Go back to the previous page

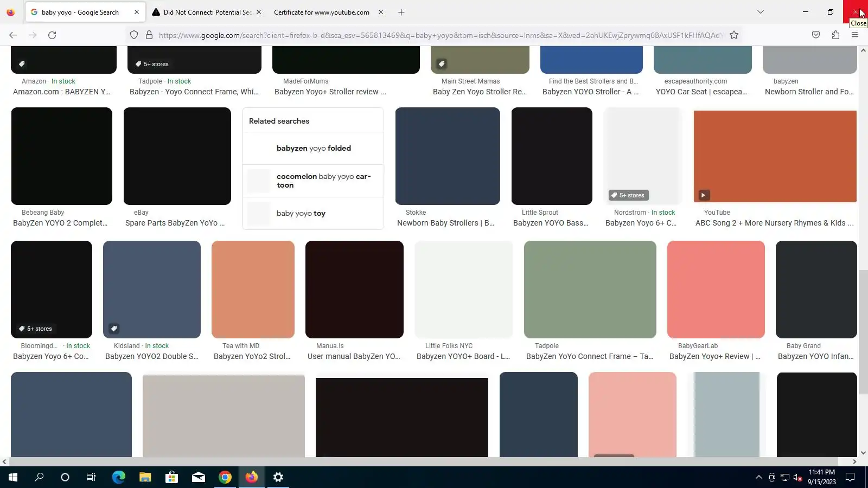click(x=13, y=35)
